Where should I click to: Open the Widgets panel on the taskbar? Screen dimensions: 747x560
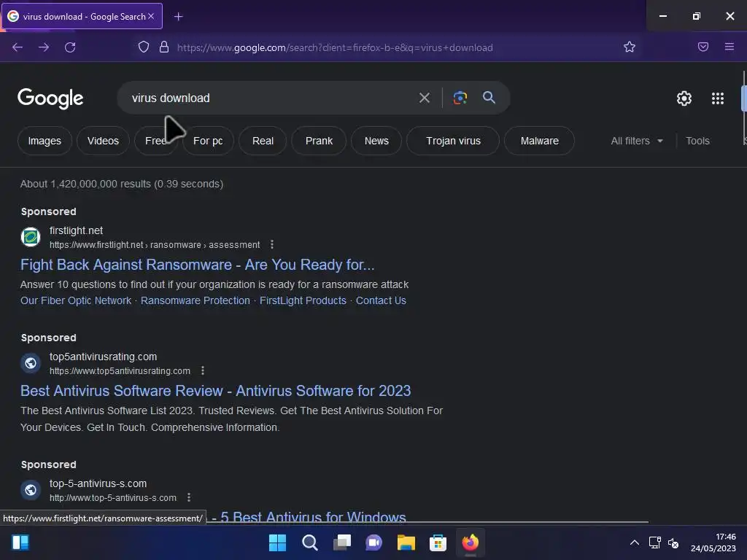[x=20, y=542]
